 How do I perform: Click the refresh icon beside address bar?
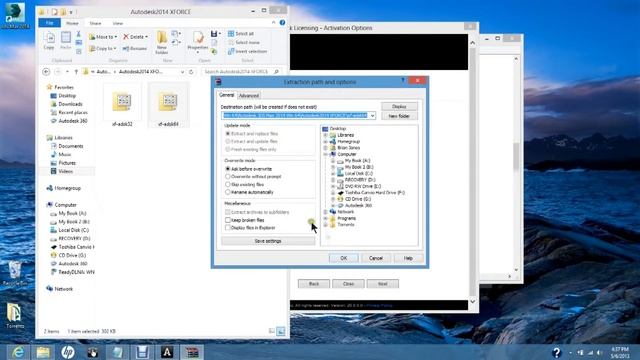(191, 72)
